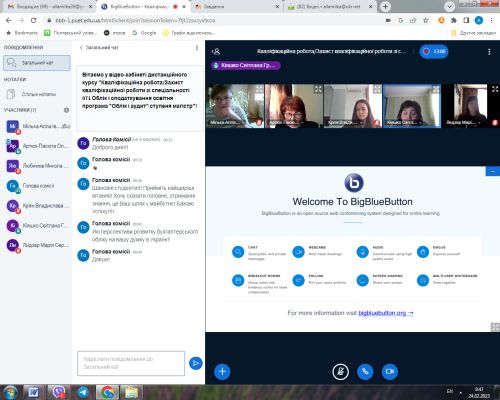This screenshot has height=400, width=500.
Task: Click the Multi-user Whiteboard icon on slide
Action: (423, 280)
